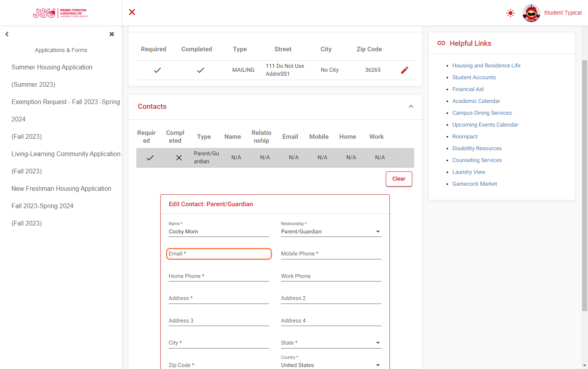Open the Relationship dropdown
588x369 pixels.
click(331, 232)
